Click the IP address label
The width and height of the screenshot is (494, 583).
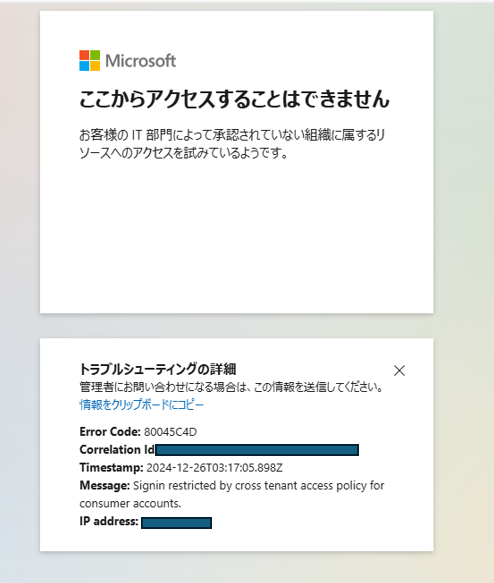(109, 521)
